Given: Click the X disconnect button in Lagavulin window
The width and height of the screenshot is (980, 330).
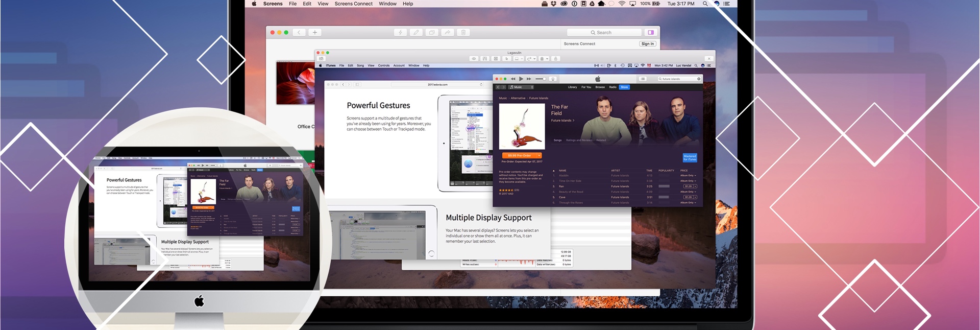Looking at the screenshot, I should [708, 59].
